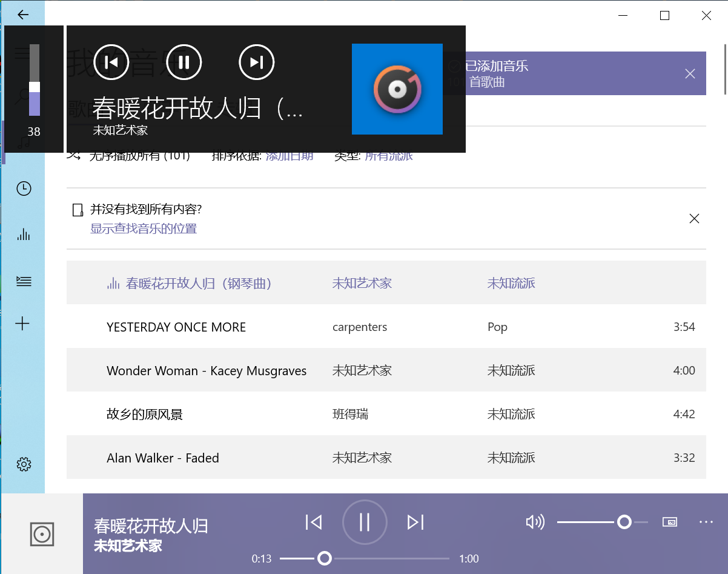Open 班得瑞 artist link
Viewport: 728px width, 574px height.
[350, 414]
